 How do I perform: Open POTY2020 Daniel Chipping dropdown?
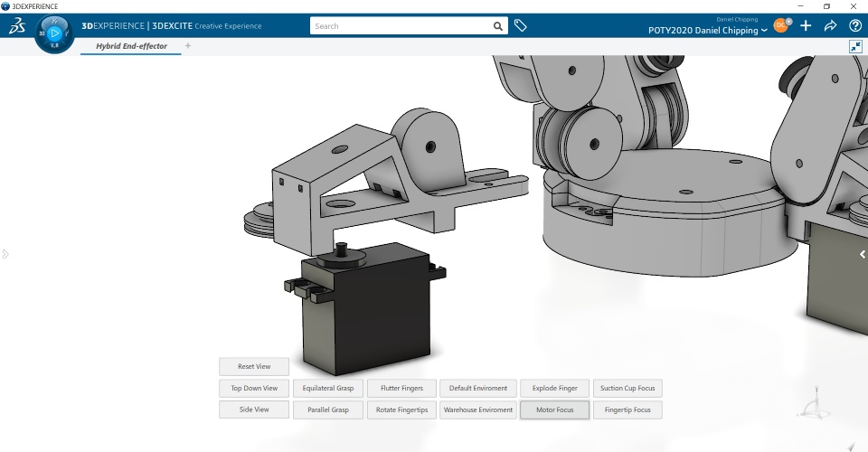coord(707,31)
